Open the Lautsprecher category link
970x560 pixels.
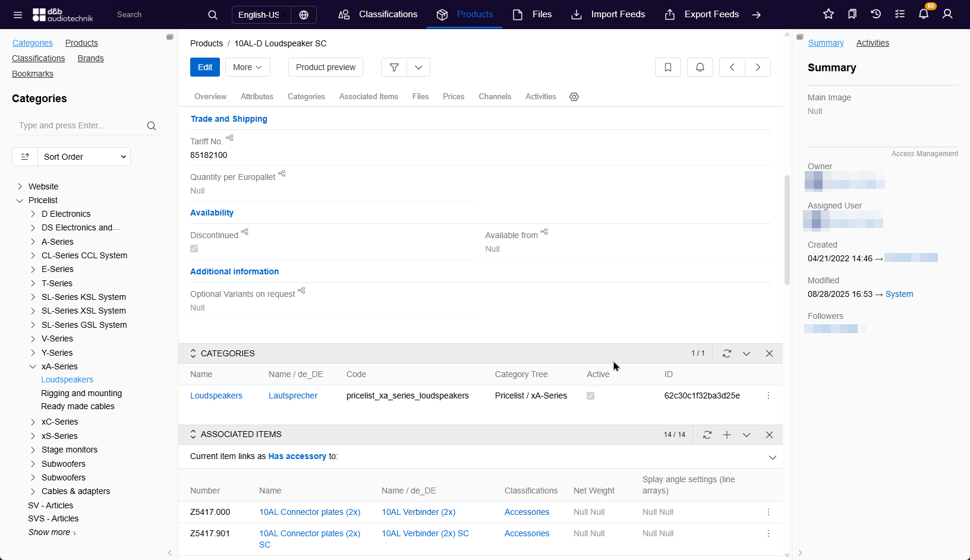[293, 396]
